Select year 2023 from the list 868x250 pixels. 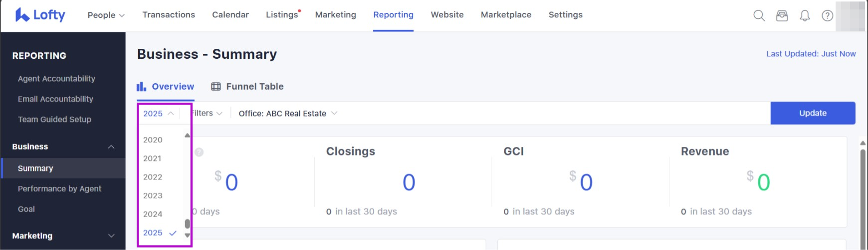point(153,196)
